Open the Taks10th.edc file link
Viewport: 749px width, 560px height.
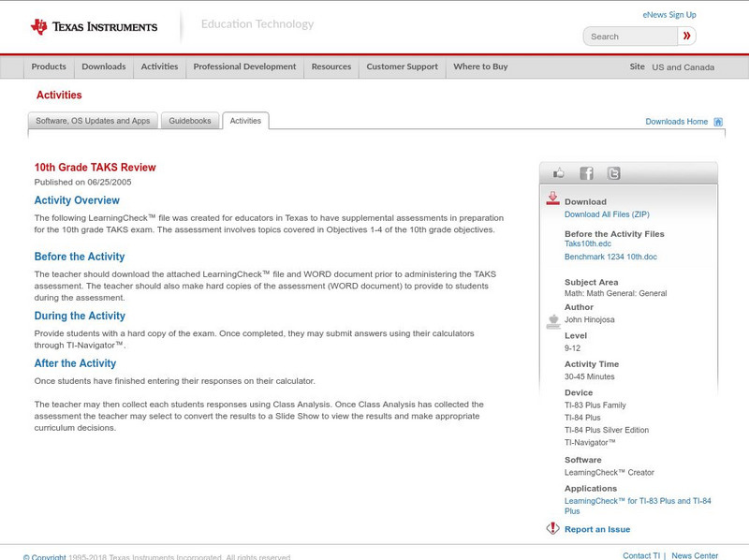(x=588, y=243)
